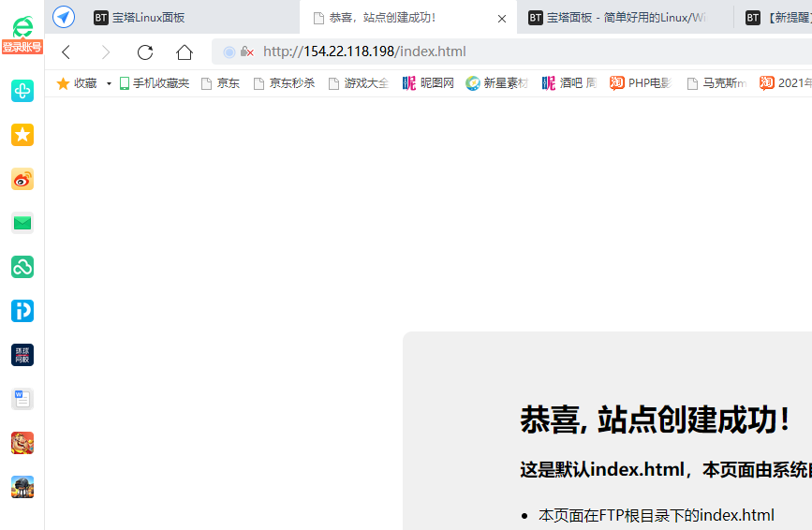Open the dark blue 环球 news sidebar icon

point(22,355)
